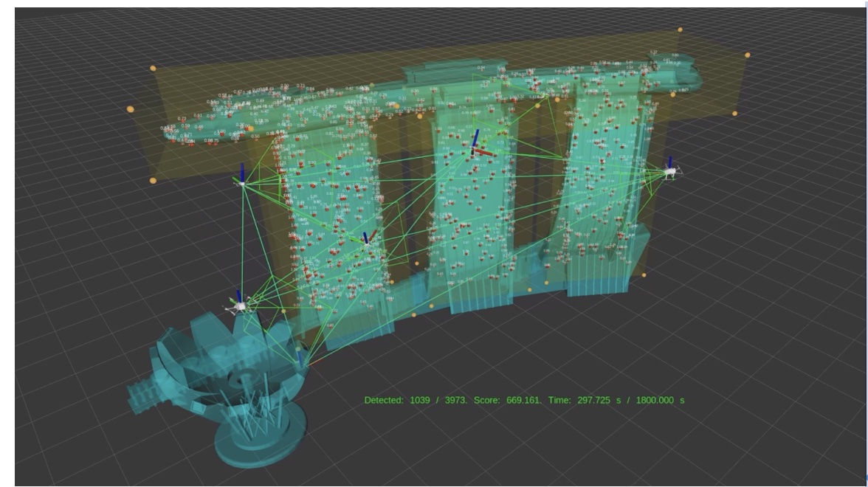Select the middle tower of the building
The image size is (868, 487).
[x=472, y=214]
